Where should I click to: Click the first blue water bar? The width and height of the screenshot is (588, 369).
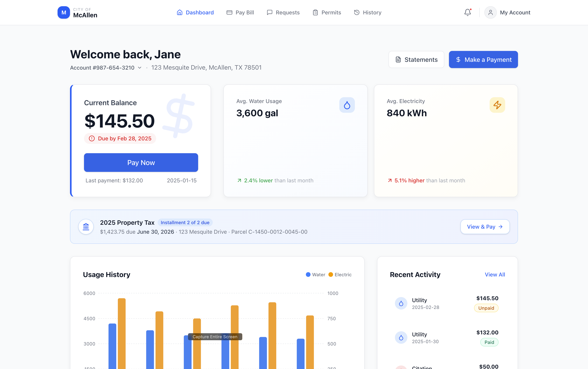(x=112, y=346)
